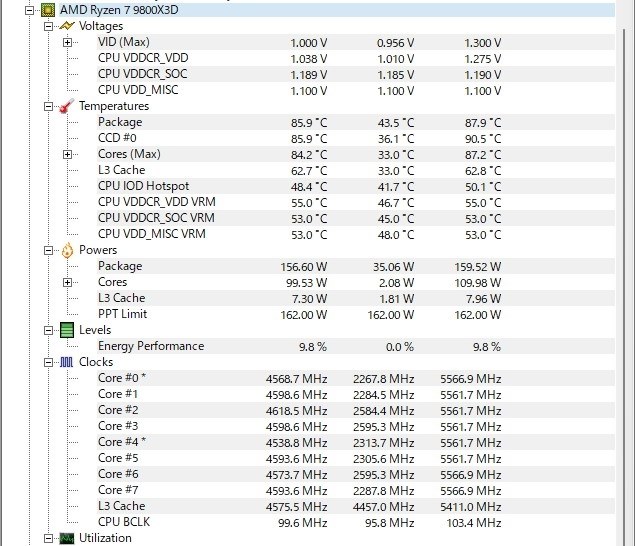Screen dimensions: 635x546
Task: Expand the VID (Max) row
Action: [x=68, y=42]
